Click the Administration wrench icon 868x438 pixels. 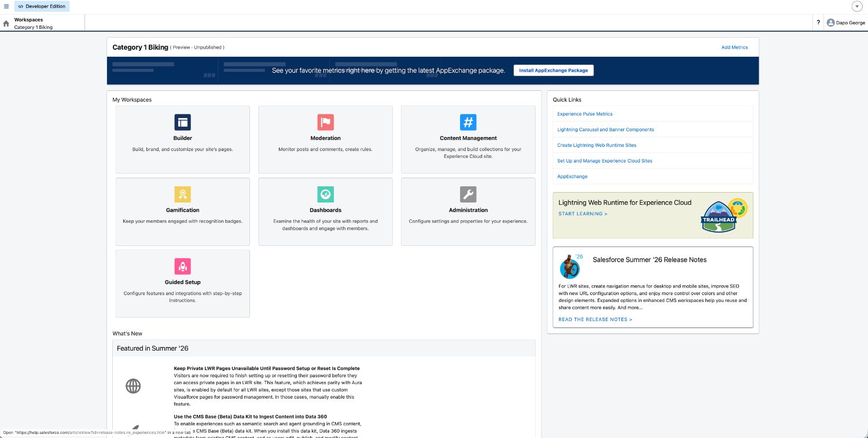tap(468, 194)
